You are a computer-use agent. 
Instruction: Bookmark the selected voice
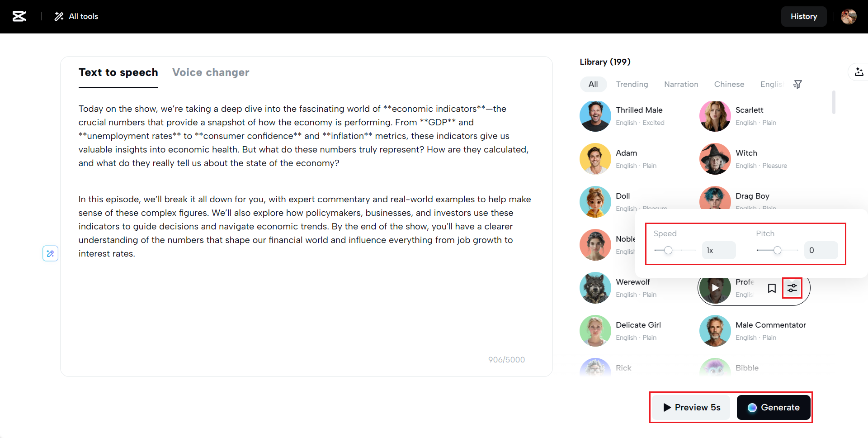point(772,288)
